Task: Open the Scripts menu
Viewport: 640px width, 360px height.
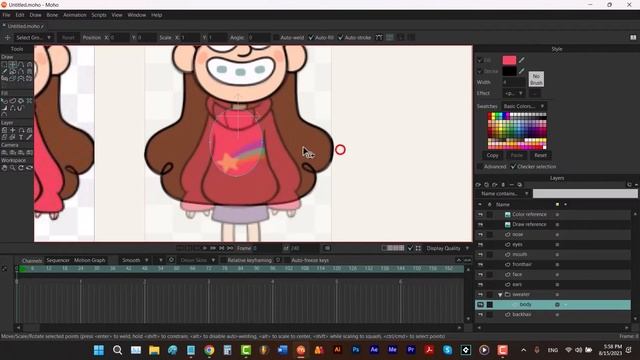Action: tap(99, 15)
